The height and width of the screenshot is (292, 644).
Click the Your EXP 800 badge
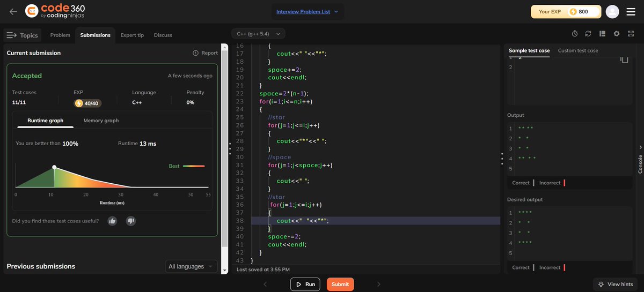tap(565, 12)
